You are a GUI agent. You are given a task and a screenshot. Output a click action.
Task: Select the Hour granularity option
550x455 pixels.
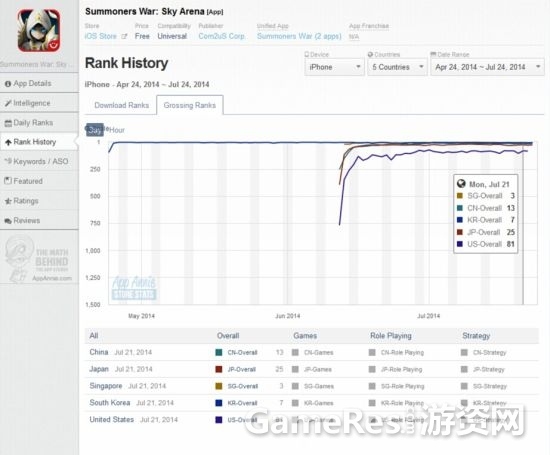(x=116, y=130)
